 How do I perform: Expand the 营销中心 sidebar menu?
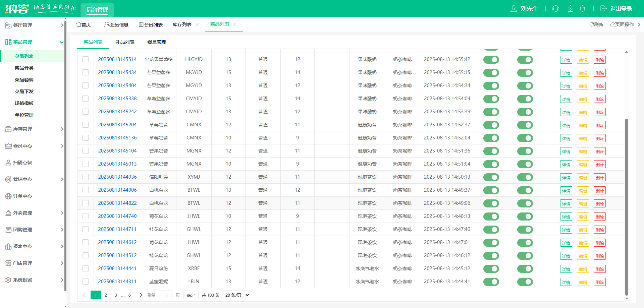pyautogui.click(x=34, y=179)
